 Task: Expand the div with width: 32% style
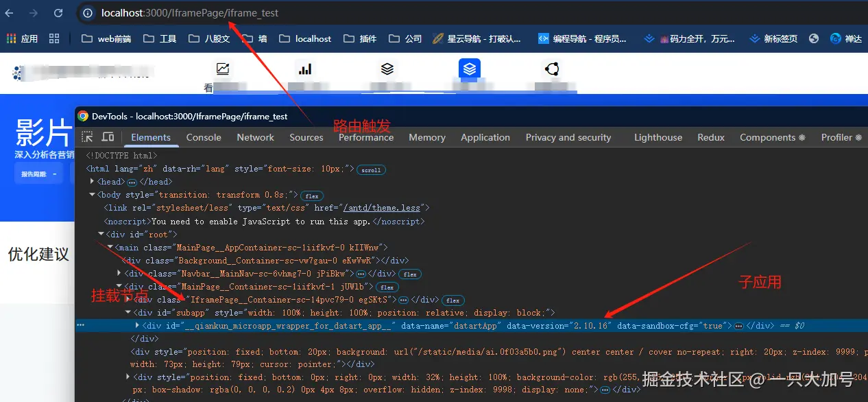(128, 377)
